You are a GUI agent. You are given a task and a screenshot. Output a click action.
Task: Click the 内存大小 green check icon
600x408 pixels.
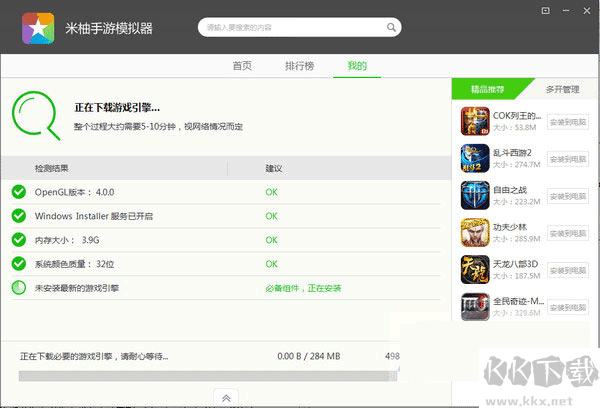(x=19, y=240)
